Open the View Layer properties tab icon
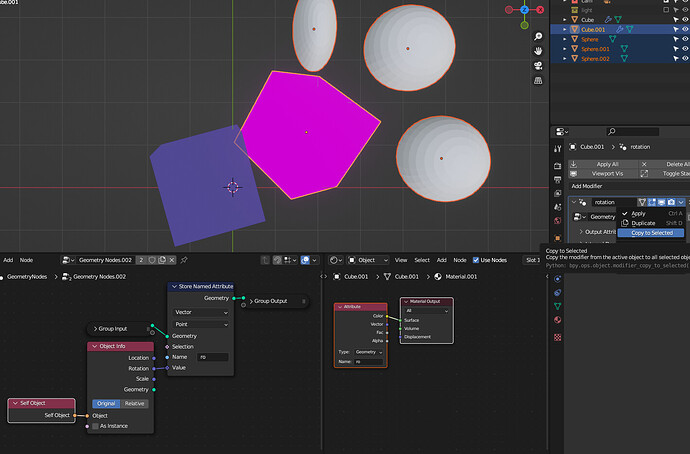Viewport: 690px width, 454px height. tap(558, 193)
